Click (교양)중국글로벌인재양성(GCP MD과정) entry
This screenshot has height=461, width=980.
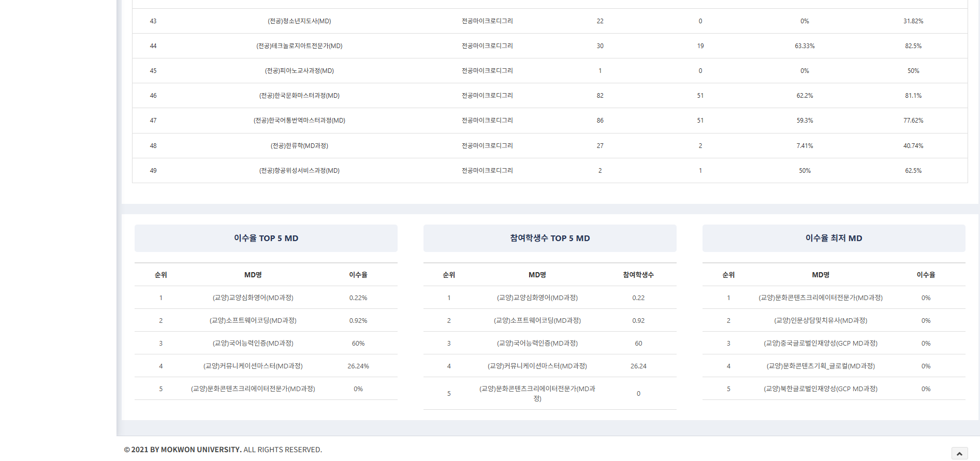(820, 344)
